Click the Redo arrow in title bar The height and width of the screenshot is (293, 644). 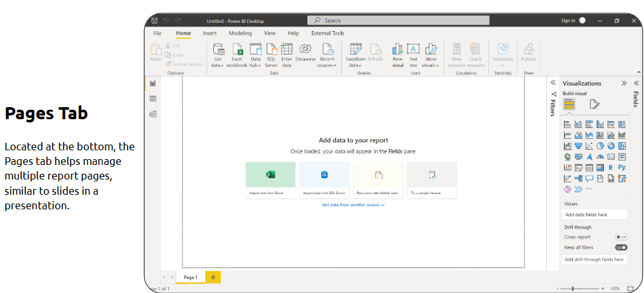(x=178, y=20)
